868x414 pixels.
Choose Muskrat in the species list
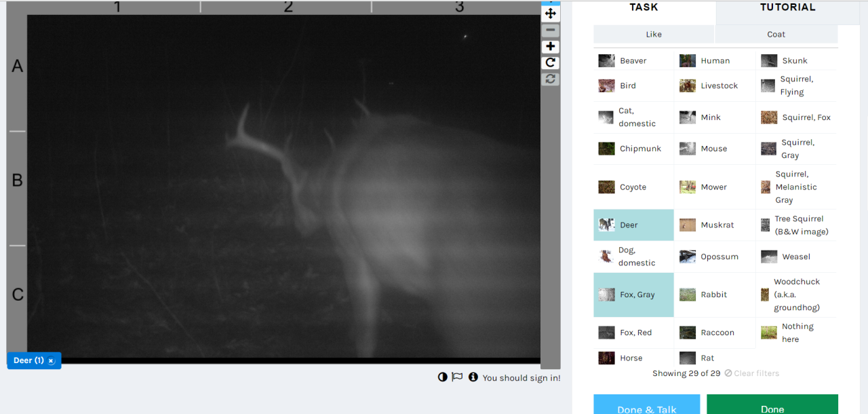[715, 225]
